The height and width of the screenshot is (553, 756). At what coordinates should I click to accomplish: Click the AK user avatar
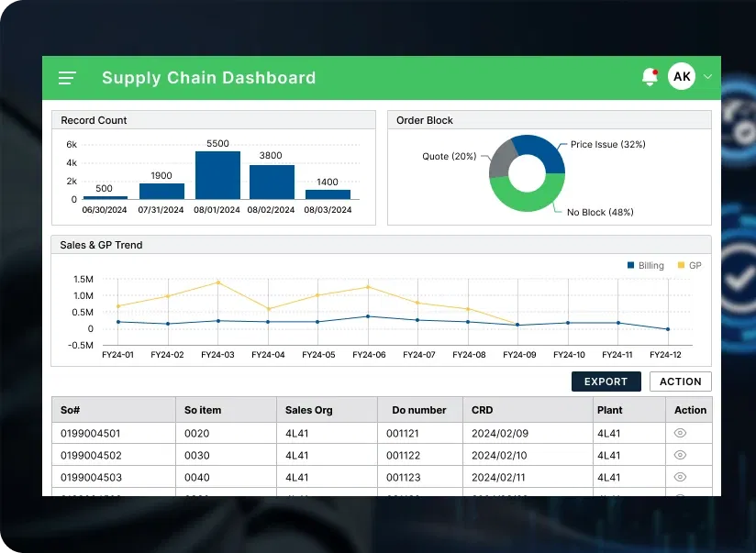[x=682, y=77]
